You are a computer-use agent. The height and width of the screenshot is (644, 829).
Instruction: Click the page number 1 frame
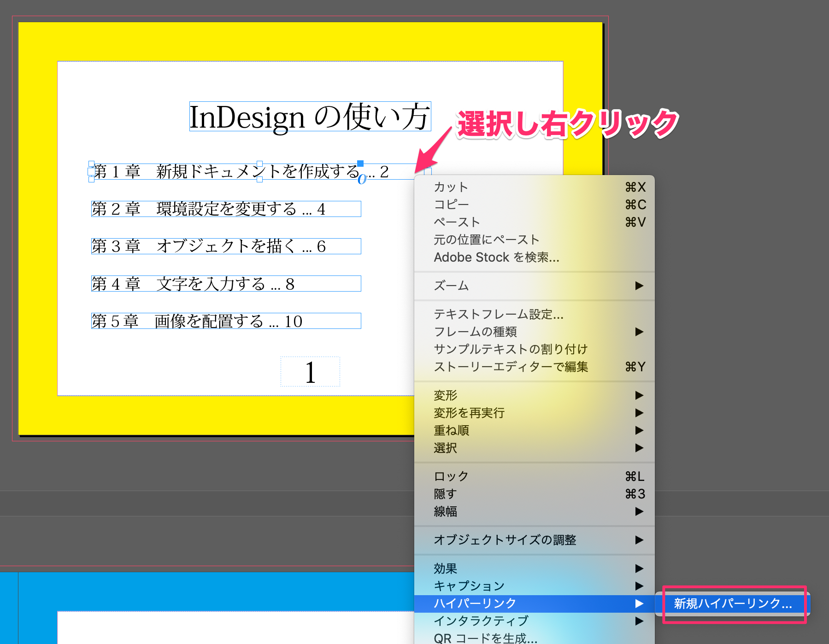(310, 371)
